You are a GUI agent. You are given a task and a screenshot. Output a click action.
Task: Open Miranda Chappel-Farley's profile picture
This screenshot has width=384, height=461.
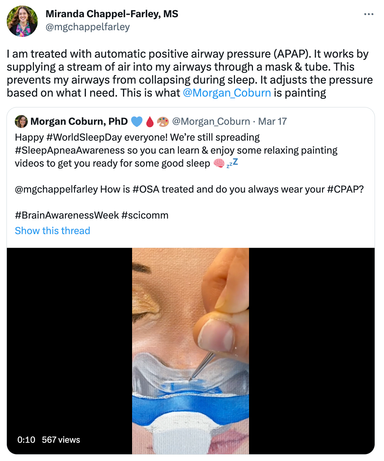coord(22,21)
